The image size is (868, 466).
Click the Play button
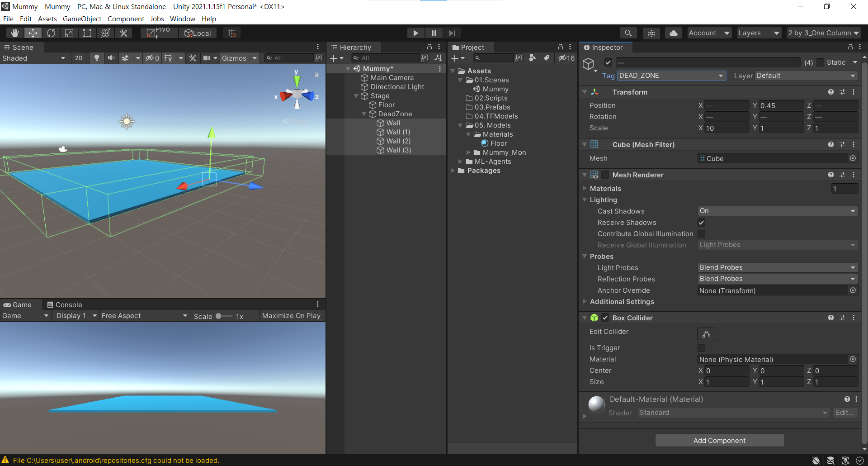[x=415, y=33]
